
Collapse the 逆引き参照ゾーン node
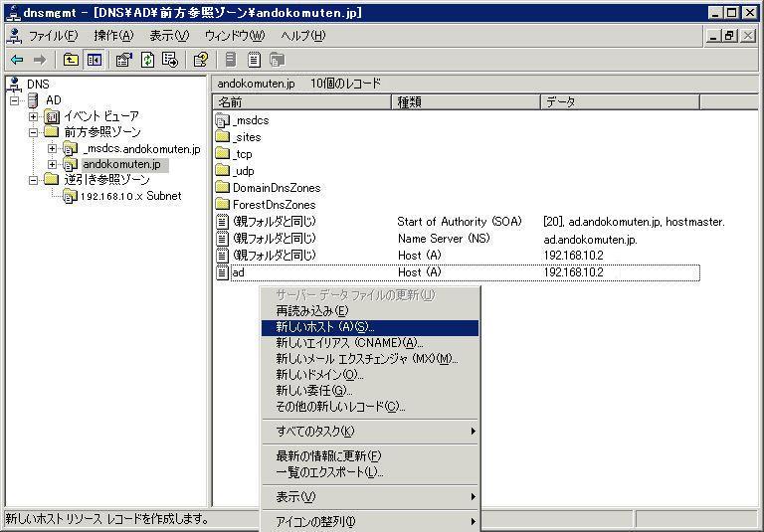pos(33,180)
